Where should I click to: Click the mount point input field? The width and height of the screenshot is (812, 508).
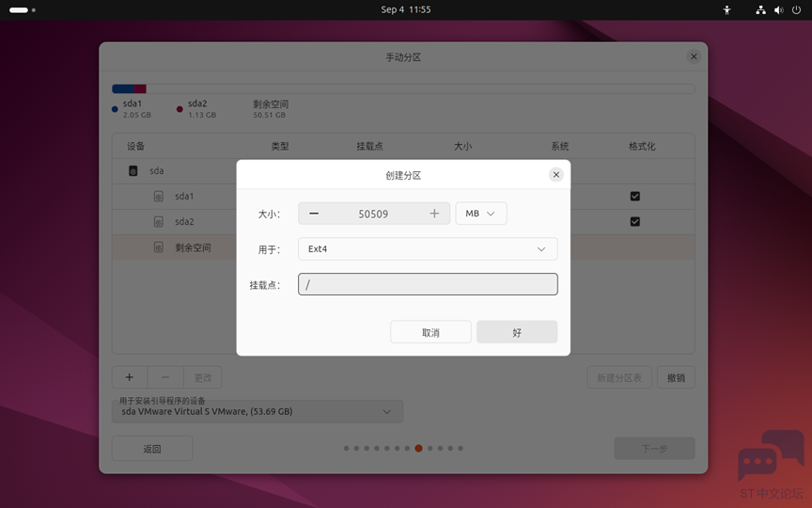click(428, 284)
